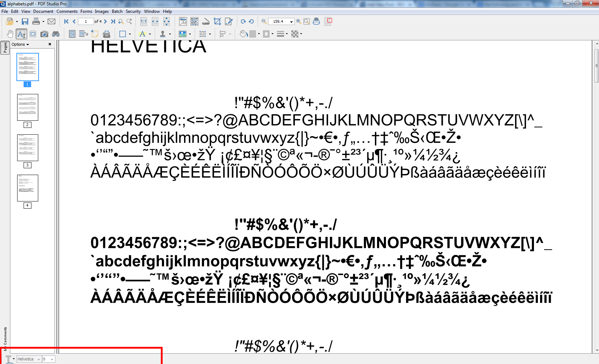This screenshot has height=364, width=599.
Task: Activate the Snapshot camera tool
Action: point(44,34)
